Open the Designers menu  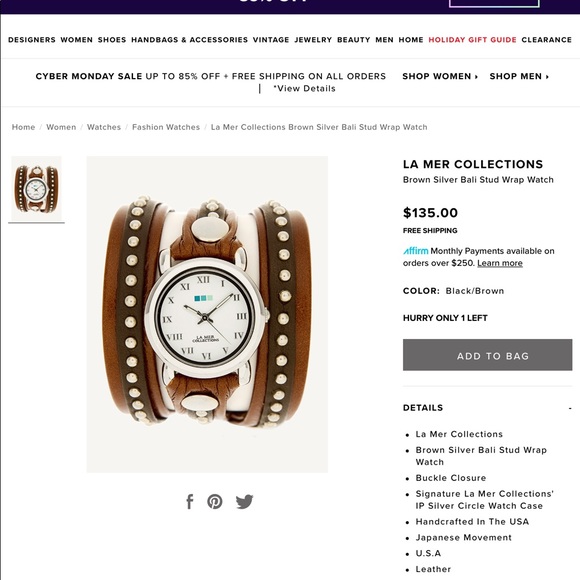tap(32, 40)
